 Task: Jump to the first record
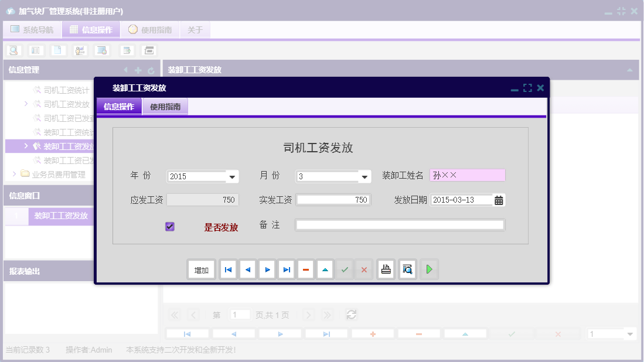pyautogui.click(x=228, y=269)
